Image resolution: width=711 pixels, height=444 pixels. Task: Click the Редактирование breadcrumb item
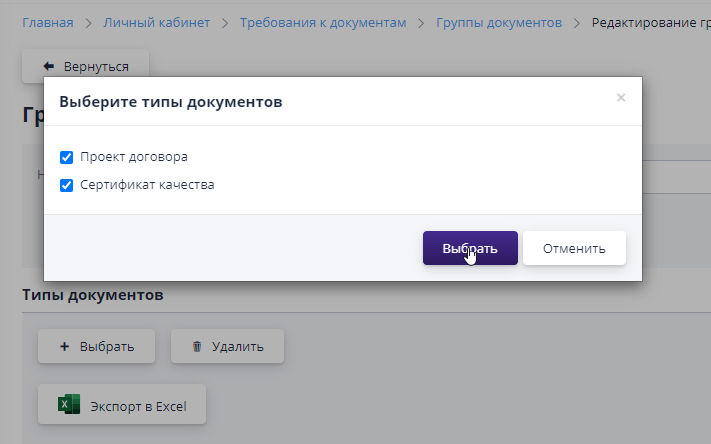650,22
